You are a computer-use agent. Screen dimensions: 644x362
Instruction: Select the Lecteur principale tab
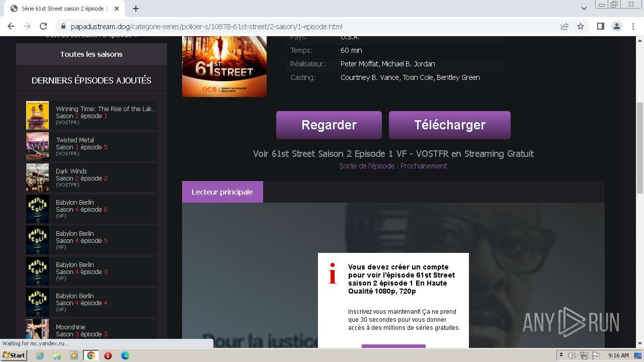click(222, 192)
